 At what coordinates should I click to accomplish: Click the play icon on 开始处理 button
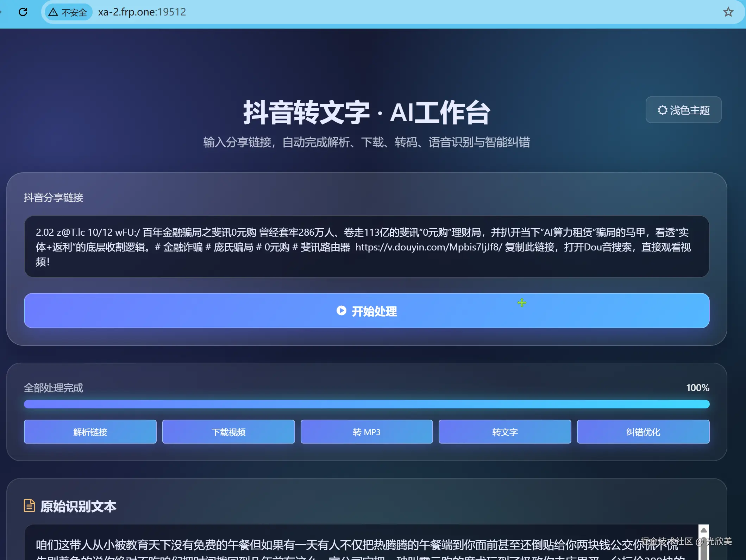(341, 311)
